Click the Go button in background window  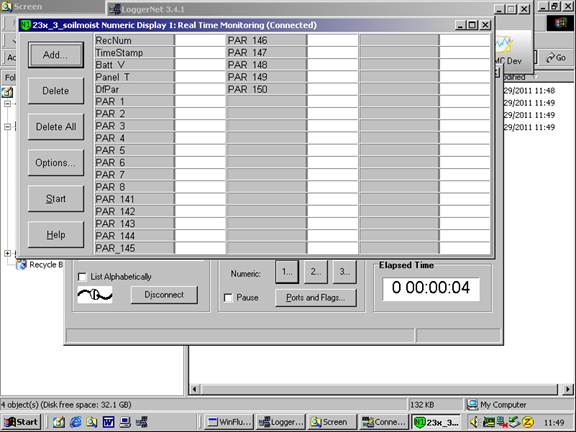tap(556, 58)
